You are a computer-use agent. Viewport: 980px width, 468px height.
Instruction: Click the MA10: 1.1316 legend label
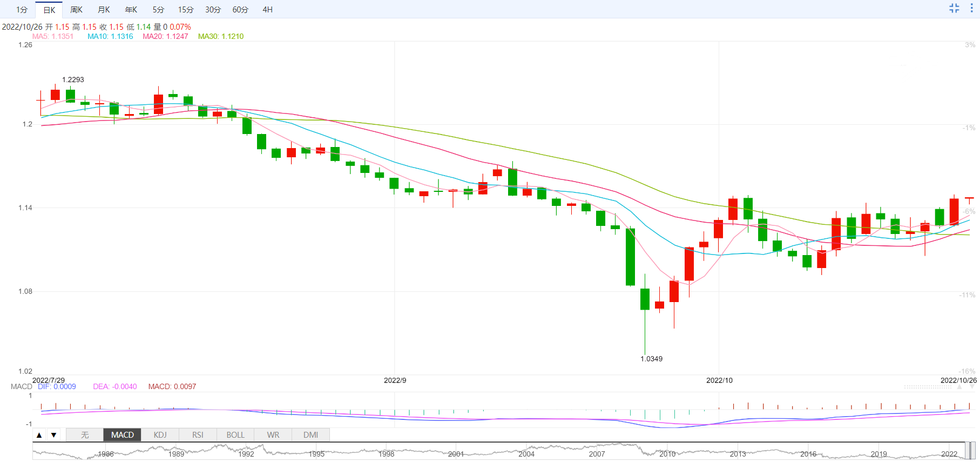110,36
